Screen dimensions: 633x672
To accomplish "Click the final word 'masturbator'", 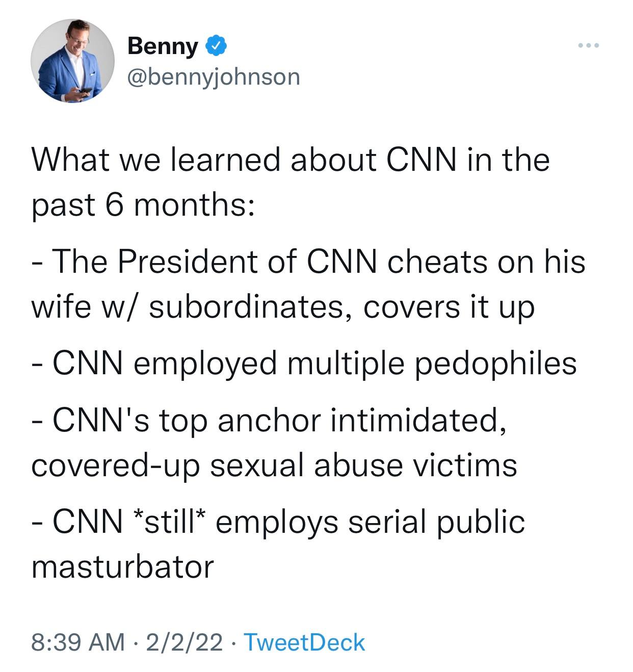I will coord(122,567).
